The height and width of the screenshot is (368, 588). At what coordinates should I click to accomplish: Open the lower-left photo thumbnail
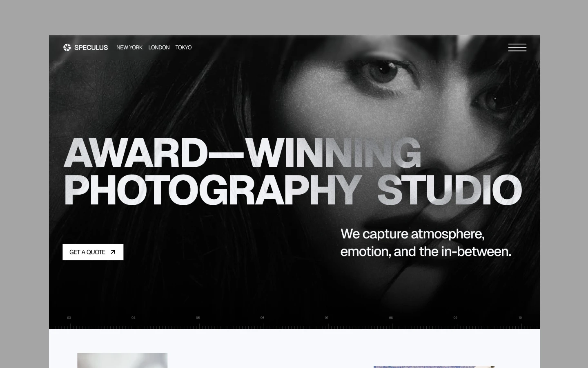[x=122, y=360]
